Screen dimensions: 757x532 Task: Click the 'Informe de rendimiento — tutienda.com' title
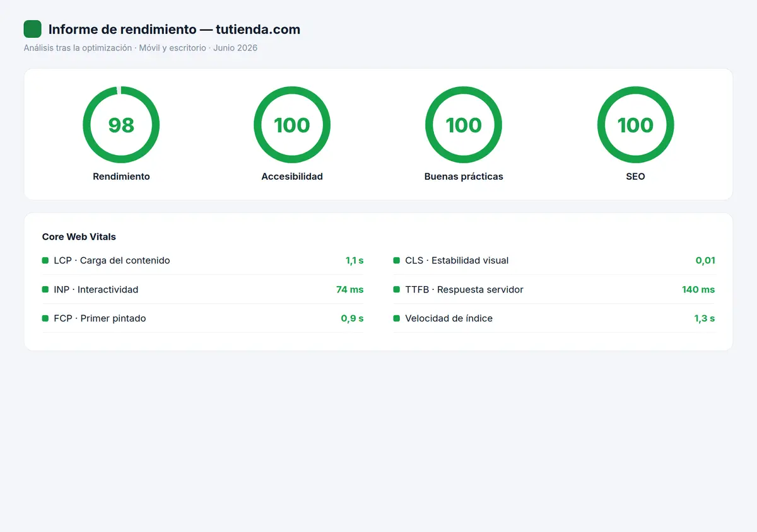click(174, 29)
